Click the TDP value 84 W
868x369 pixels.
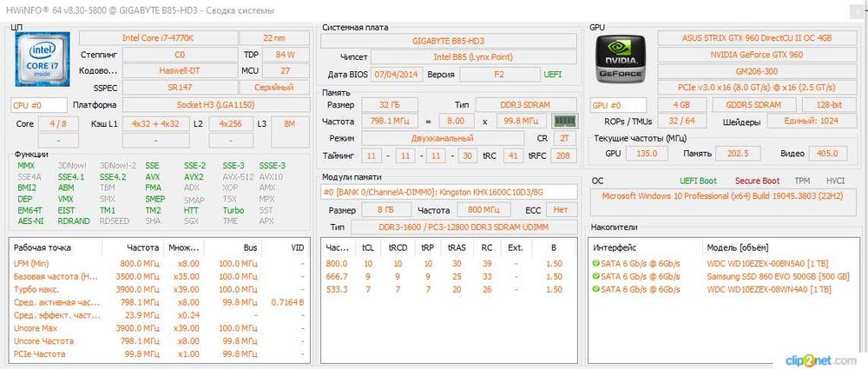click(286, 56)
